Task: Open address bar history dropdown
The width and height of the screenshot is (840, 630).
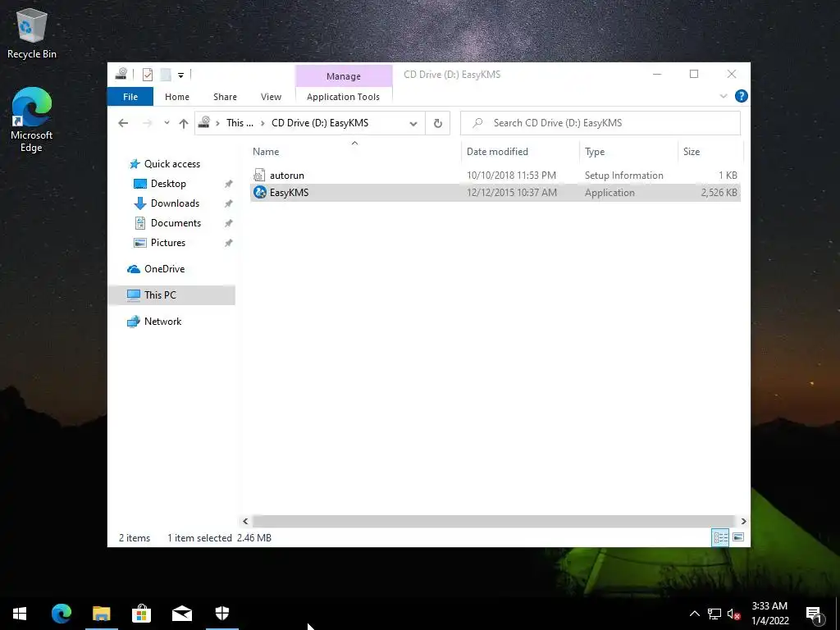Action: [413, 123]
